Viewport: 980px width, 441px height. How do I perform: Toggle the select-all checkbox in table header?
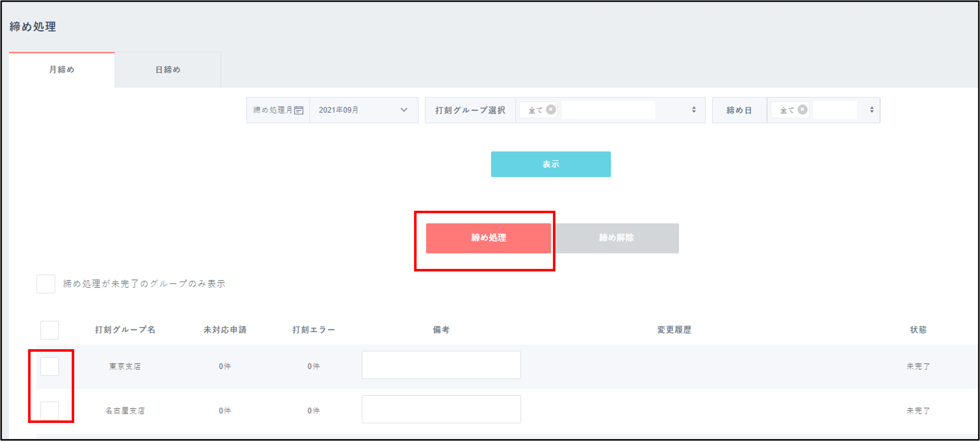(x=50, y=330)
